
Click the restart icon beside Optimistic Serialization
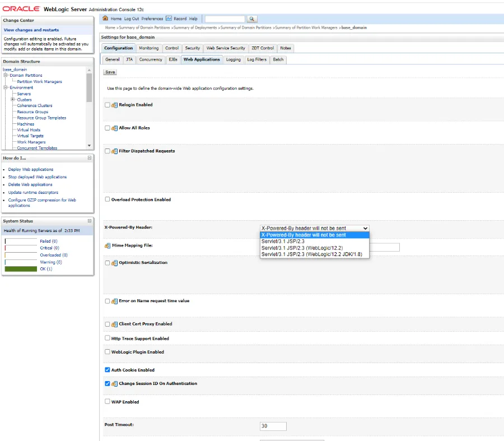coord(114,263)
